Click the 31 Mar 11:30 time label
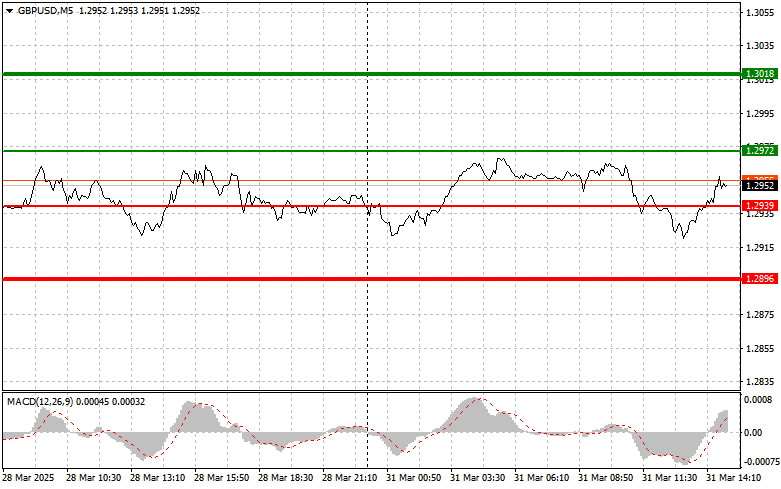The height and width of the screenshot is (489, 781). click(x=669, y=478)
